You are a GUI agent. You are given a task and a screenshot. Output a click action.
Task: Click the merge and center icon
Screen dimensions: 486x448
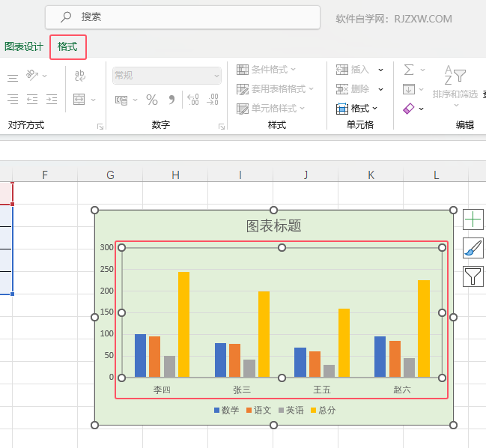[79, 100]
